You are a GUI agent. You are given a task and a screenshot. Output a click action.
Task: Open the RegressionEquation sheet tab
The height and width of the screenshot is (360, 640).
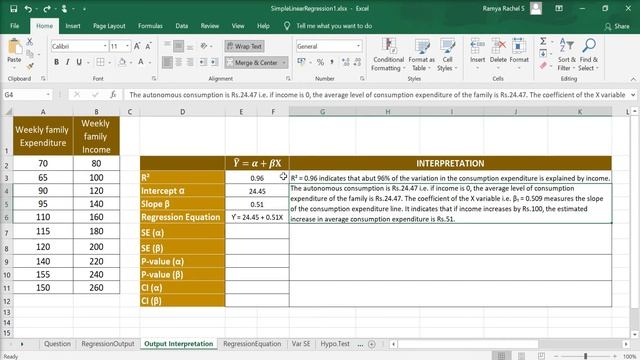pyautogui.click(x=252, y=344)
